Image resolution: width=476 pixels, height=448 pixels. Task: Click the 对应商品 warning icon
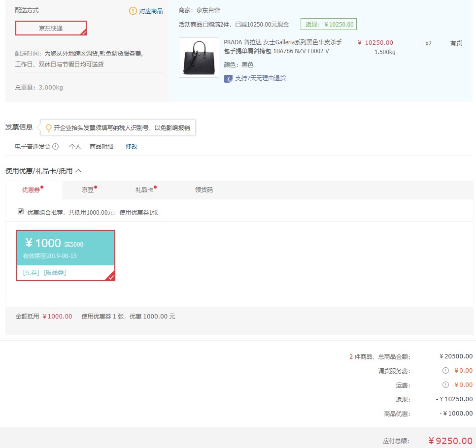(133, 11)
